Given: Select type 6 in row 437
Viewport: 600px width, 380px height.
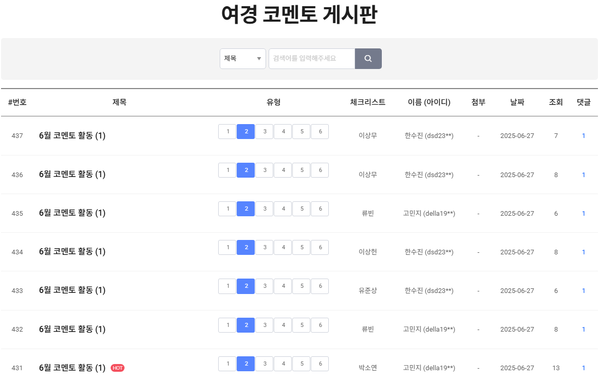Looking at the screenshot, I should (x=320, y=132).
